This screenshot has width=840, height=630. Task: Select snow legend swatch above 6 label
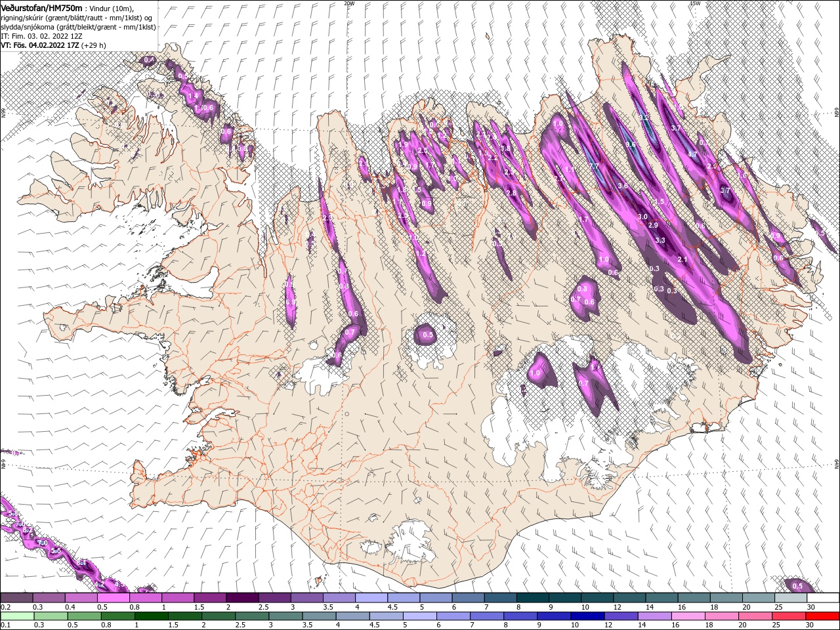(469, 598)
